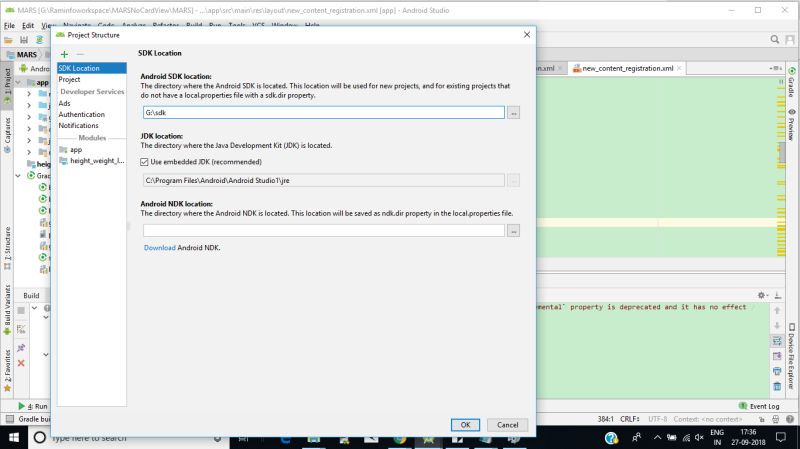Click the CRLF line separator indicator
The image size is (800, 449).
630,419
